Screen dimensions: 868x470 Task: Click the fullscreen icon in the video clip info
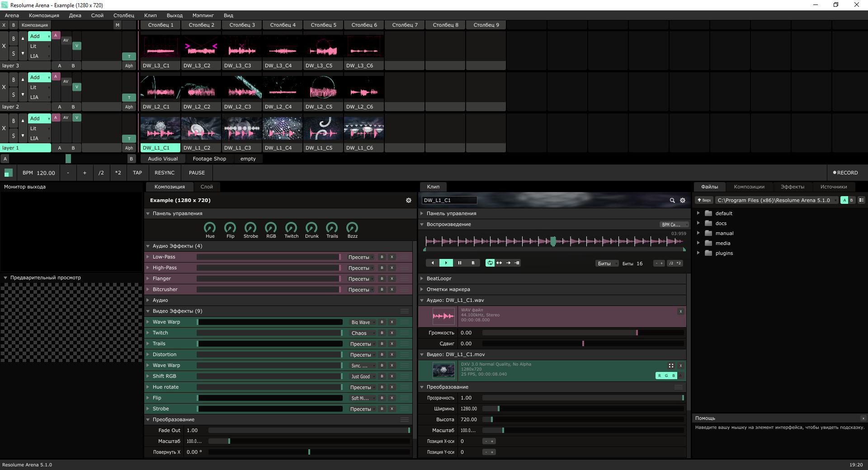[671, 366]
